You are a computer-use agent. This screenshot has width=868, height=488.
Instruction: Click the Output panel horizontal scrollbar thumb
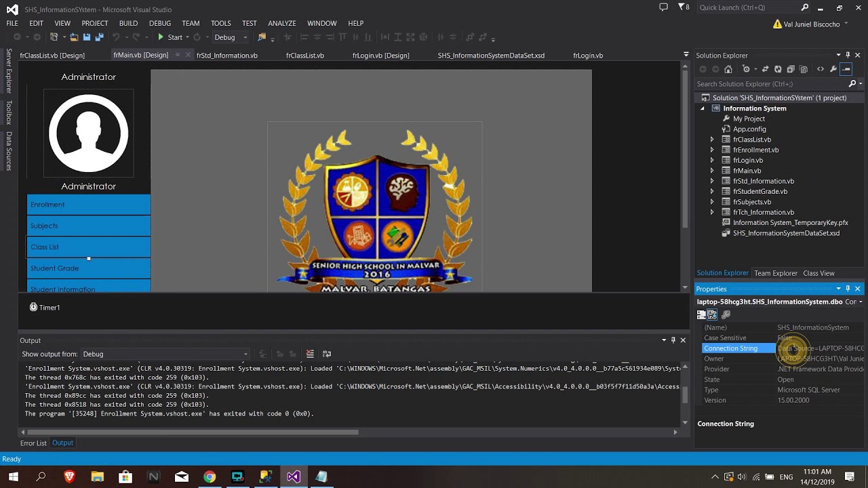193,432
